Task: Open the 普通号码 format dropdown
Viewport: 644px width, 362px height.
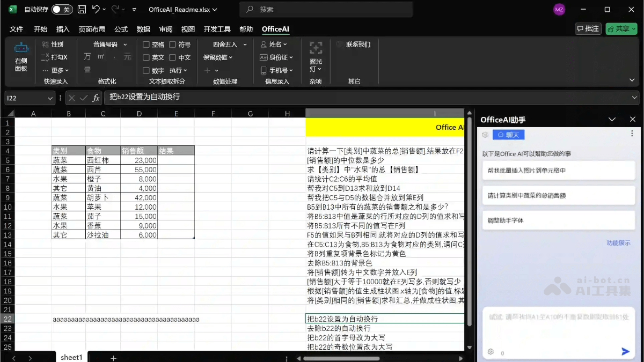Action: click(x=109, y=43)
